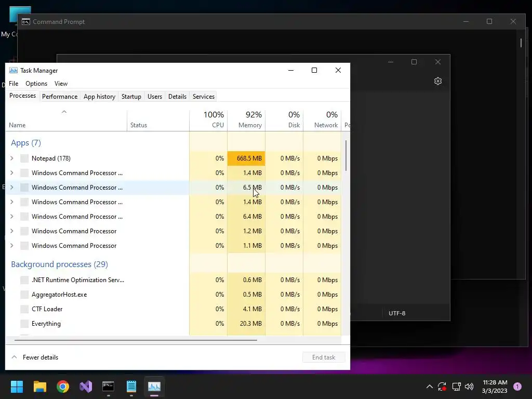Switch to the Startup tab
Screen dimensions: 532x399
[x=131, y=97]
